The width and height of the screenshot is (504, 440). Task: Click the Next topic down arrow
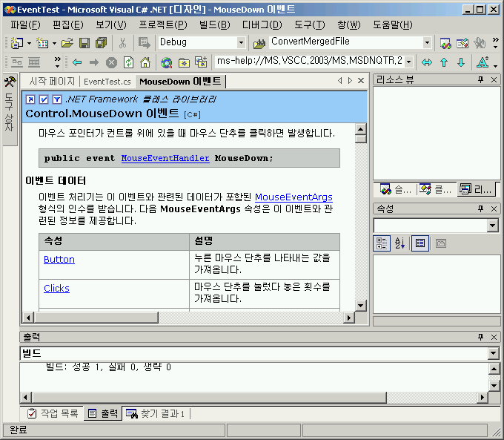[x=461, y=62]
